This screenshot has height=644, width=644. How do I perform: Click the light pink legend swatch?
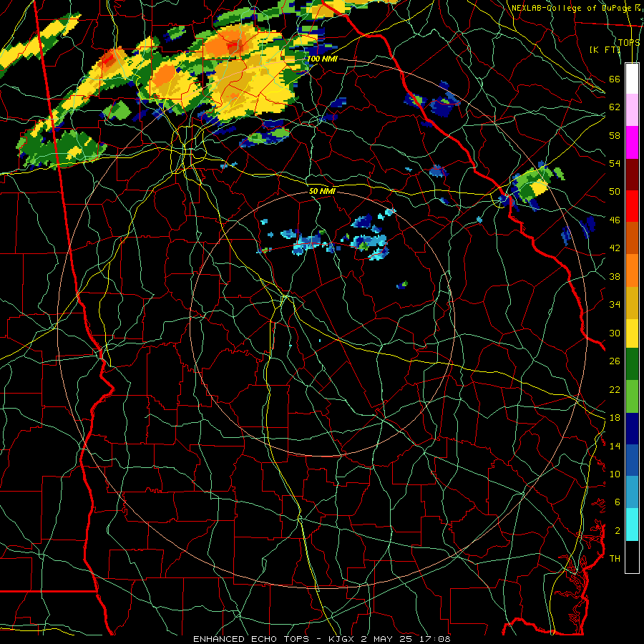click(632, 110)
